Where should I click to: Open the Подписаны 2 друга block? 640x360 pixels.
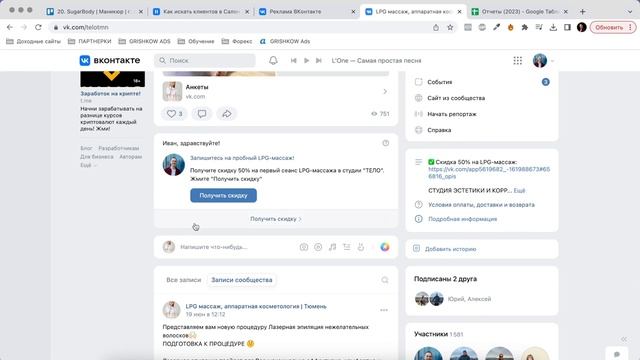point(445,279)
